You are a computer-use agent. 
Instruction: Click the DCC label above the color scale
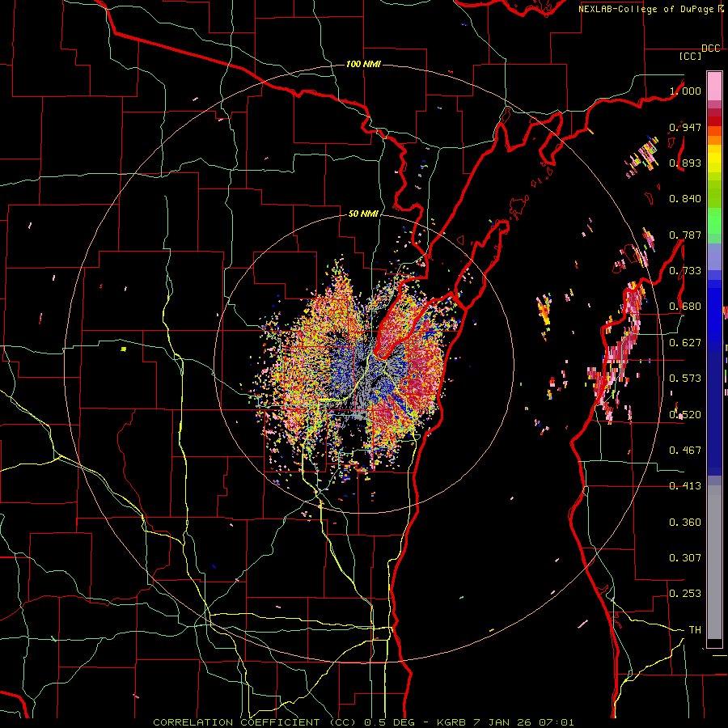click(711, 49)
